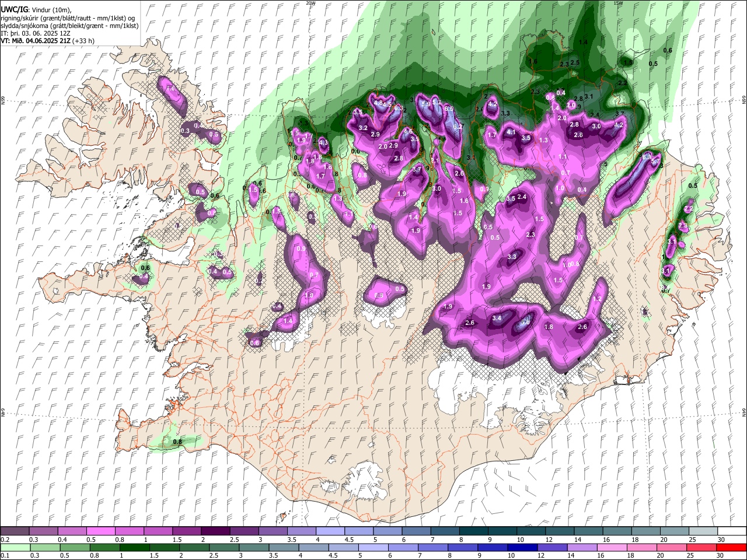Image resolution: width=747 pixels, height=560 pixels.
Task: Pick the darkest green 1–1.5 rain swatch
Action: (135, 547)
